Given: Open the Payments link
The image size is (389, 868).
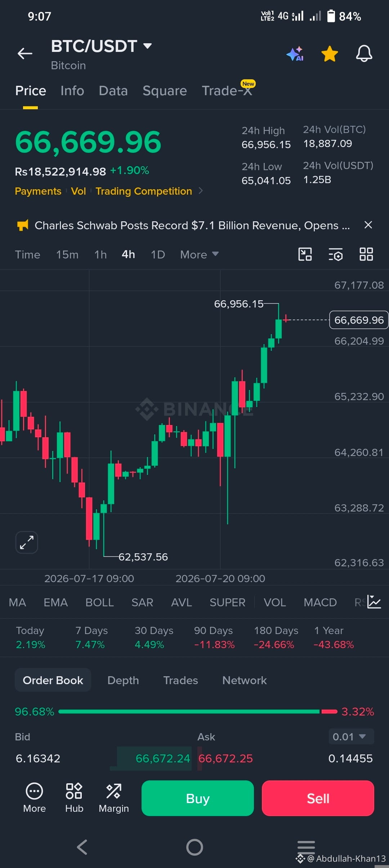Looking at the screenshot, I should [38, 191].
